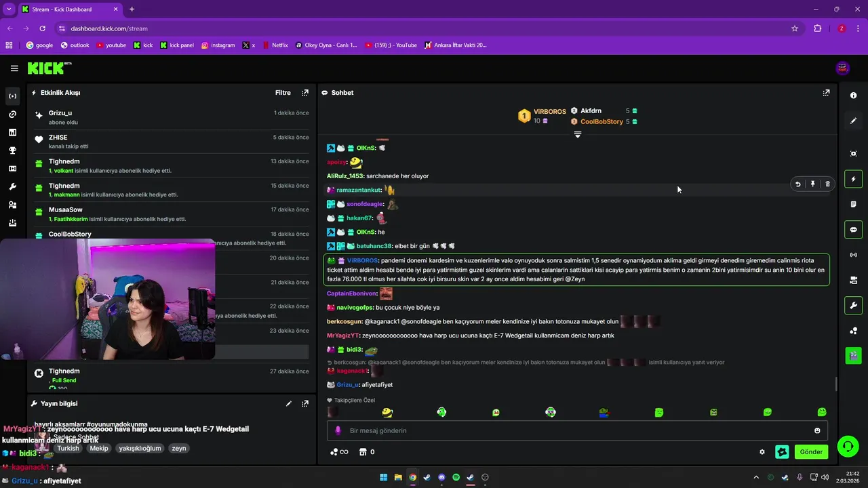Click the camera layout icon in right toolbar
Viewport: 868px width, 488px height.
(x=854, y=280)
